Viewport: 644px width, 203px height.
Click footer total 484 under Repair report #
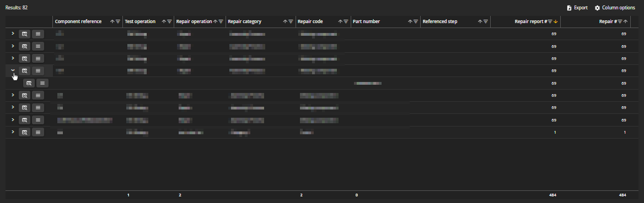(x=552, y=195)
